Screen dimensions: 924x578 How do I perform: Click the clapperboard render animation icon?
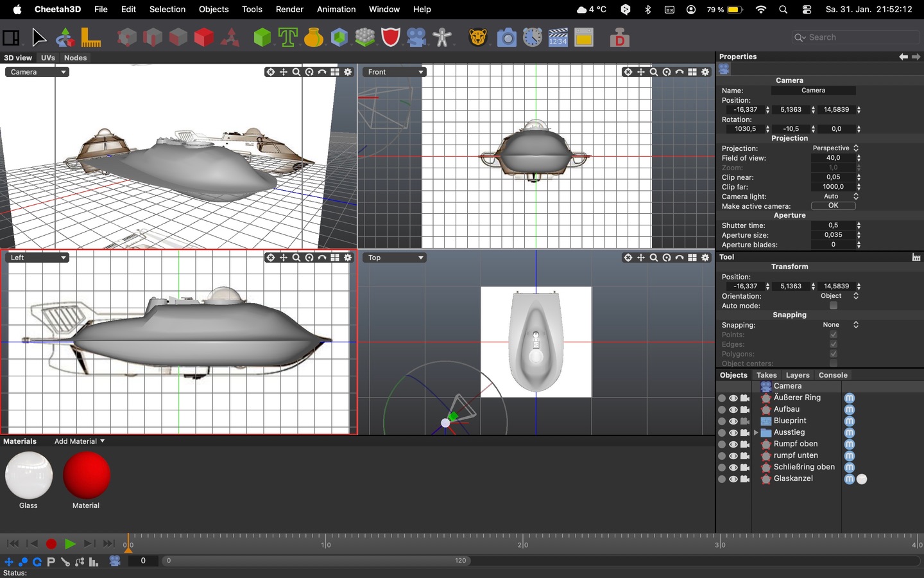tap(558, 38)
